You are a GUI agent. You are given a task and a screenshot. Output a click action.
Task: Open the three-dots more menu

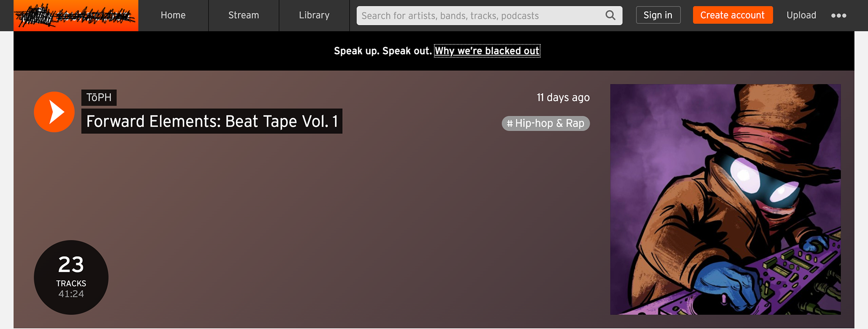[839, 15]
